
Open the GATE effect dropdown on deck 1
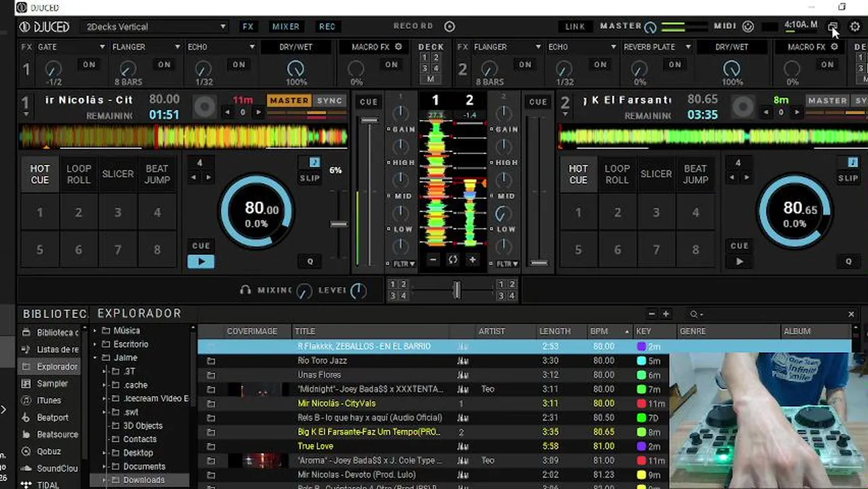(72, 47)
